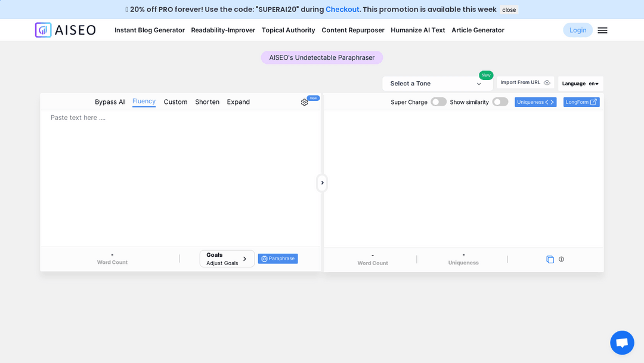Toggle the Show similarity switch
Viewport: 644px width, 363px height.
pyautogui.click(x=500, y=102)
